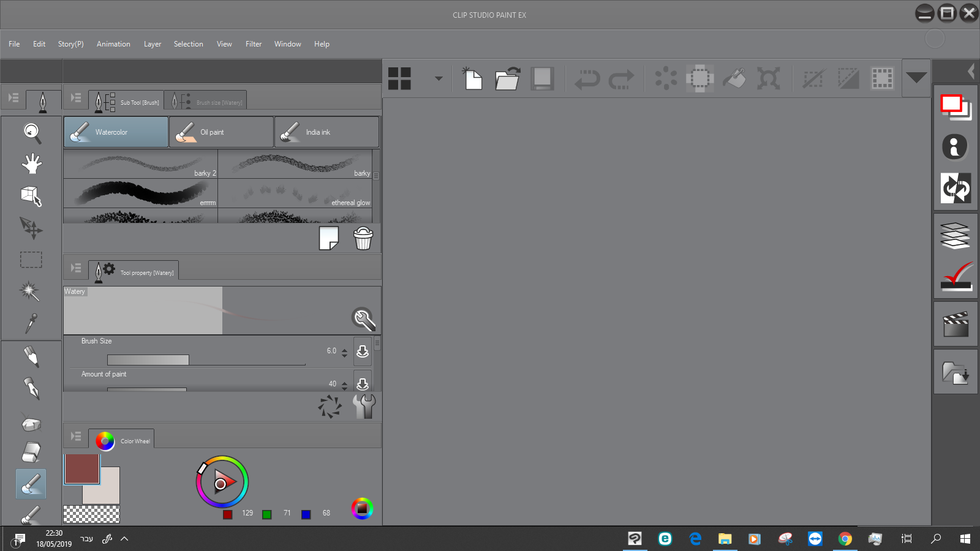Delete sub tool with trash icon

[x=363, y=238]
